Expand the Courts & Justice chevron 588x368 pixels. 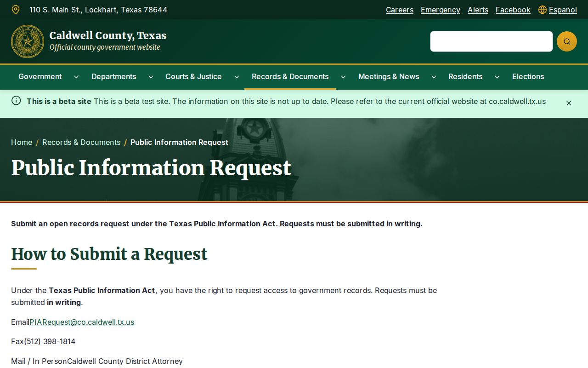237,77
